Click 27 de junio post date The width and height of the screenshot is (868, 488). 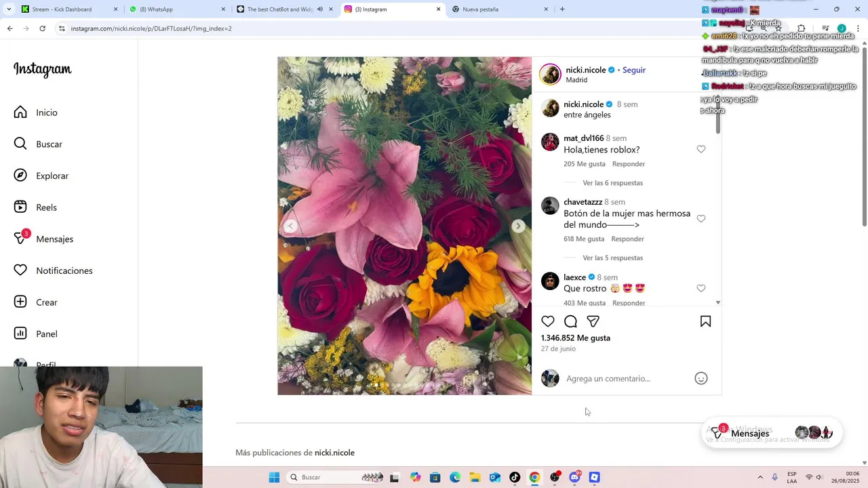pyautogui.click(x=558, y=348)
